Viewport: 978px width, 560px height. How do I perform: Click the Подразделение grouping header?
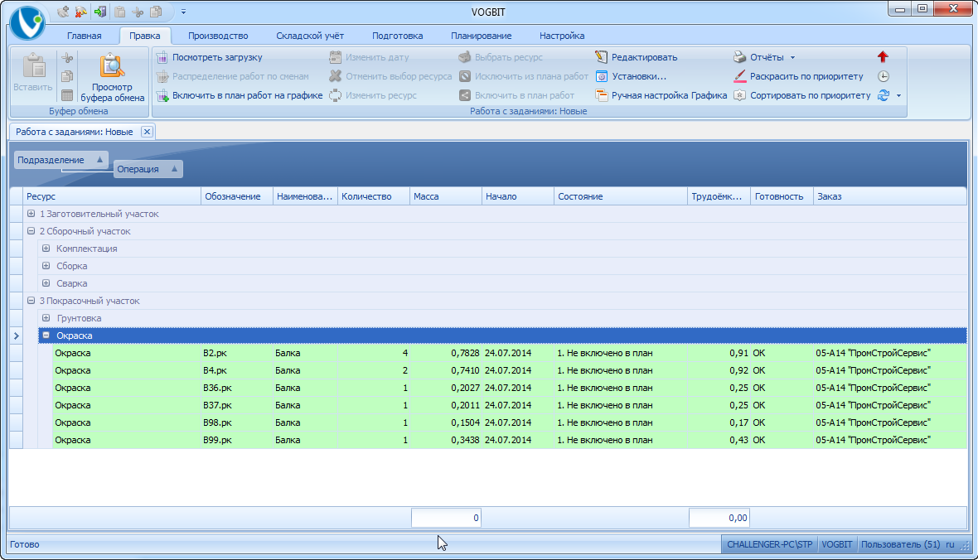[x=61, y=160]
